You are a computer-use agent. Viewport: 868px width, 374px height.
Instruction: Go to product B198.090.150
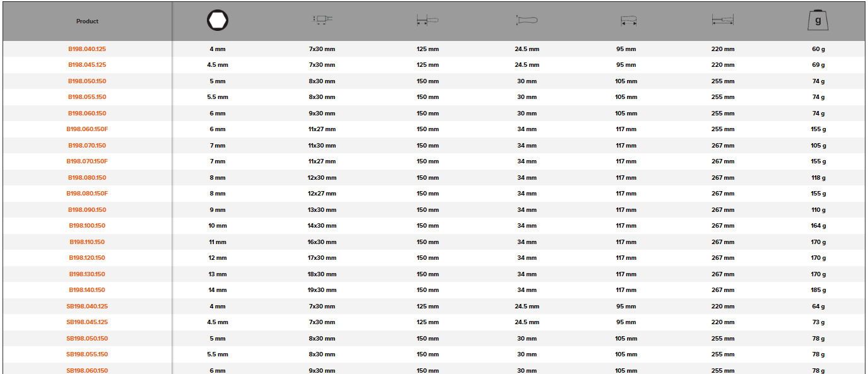87,210
